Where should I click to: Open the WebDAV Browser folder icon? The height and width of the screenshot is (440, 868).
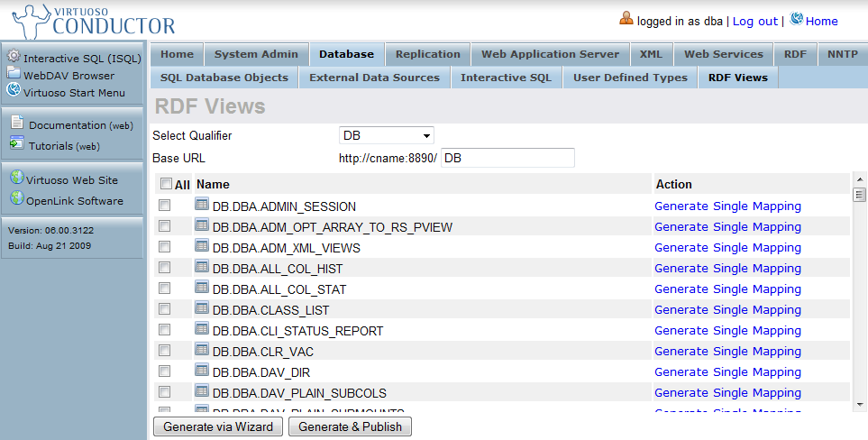coord(14,74)
